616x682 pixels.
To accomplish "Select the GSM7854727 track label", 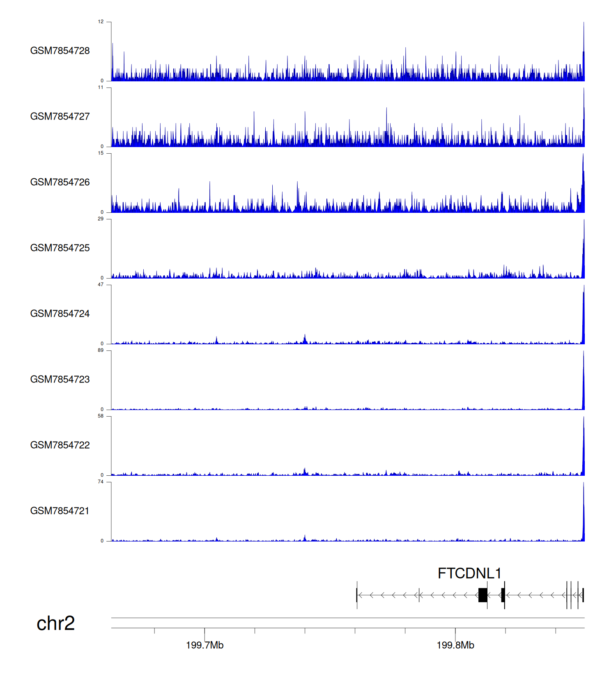I will coord(60,116).
